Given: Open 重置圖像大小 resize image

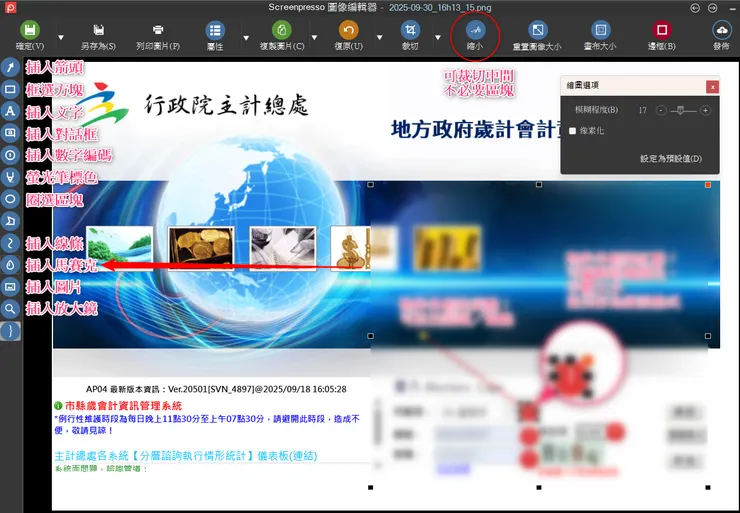Looking at the screenshot, I should pos(537,30).
